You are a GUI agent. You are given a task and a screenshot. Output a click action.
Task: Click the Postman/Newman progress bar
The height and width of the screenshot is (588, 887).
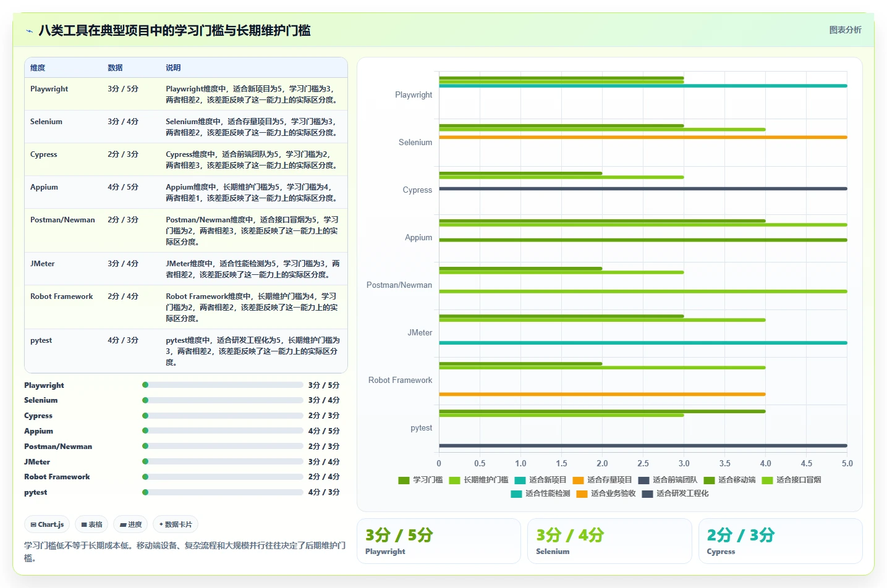[x=223, y=446]
